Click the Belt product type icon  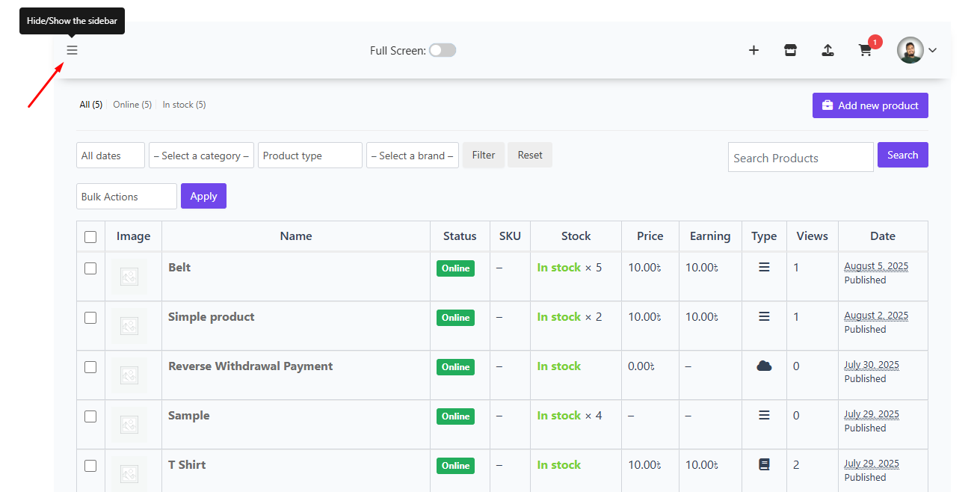[764, 267]
